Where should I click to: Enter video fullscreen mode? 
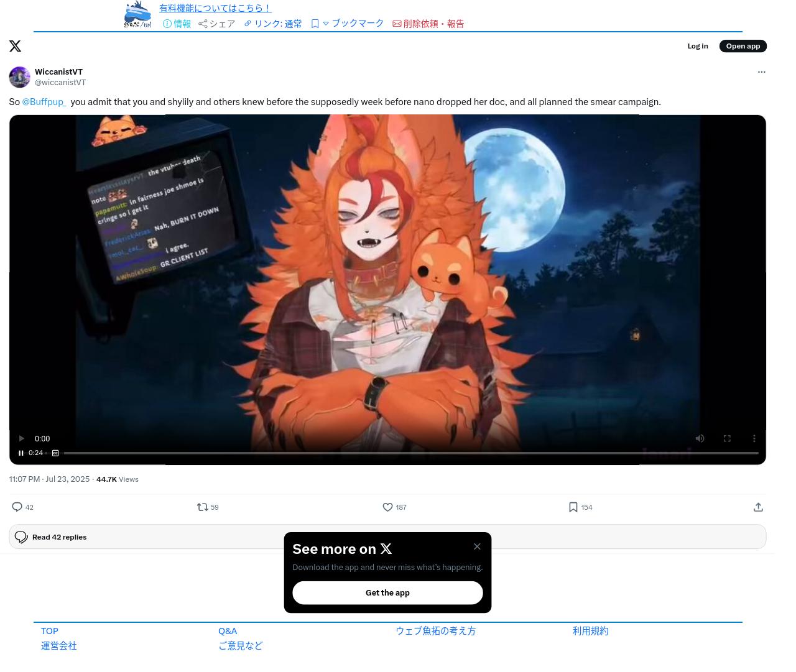(x=727, y=438)
